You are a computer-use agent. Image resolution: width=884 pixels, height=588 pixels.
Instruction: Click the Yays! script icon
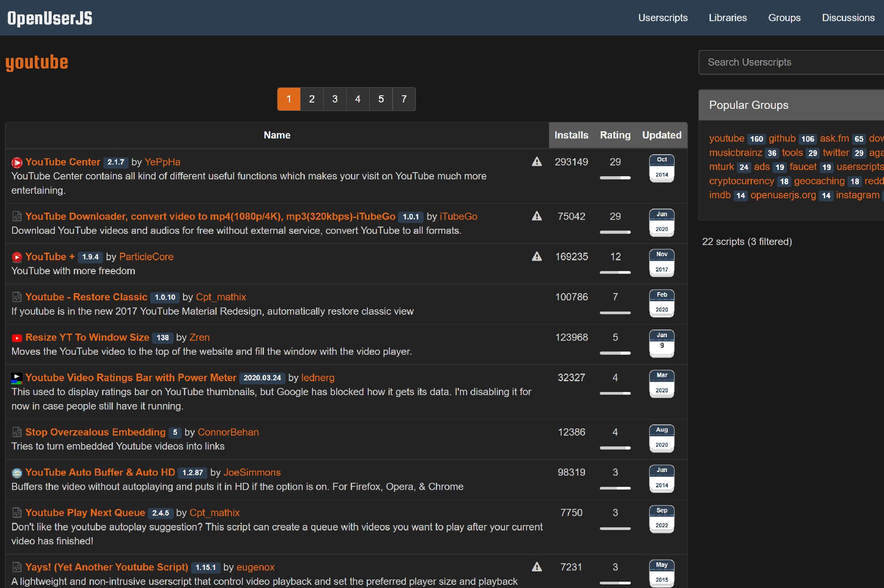tap(17, 567)
